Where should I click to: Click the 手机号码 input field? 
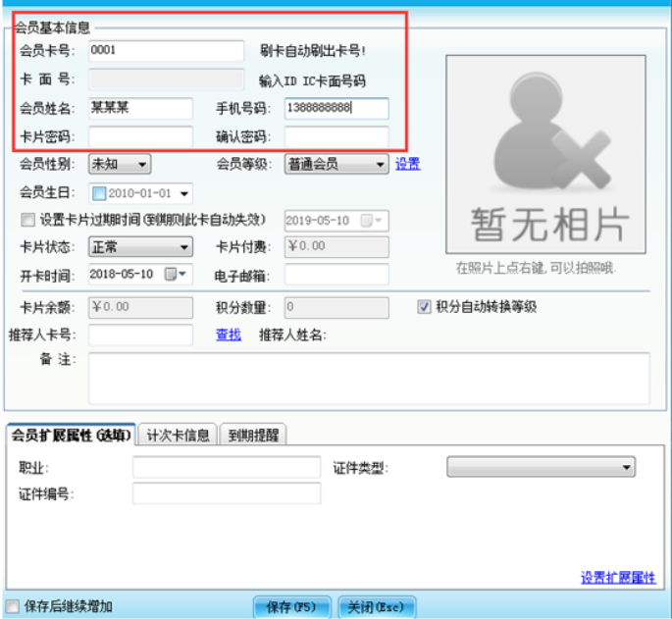pyautogui.click(x=336, y=108)
